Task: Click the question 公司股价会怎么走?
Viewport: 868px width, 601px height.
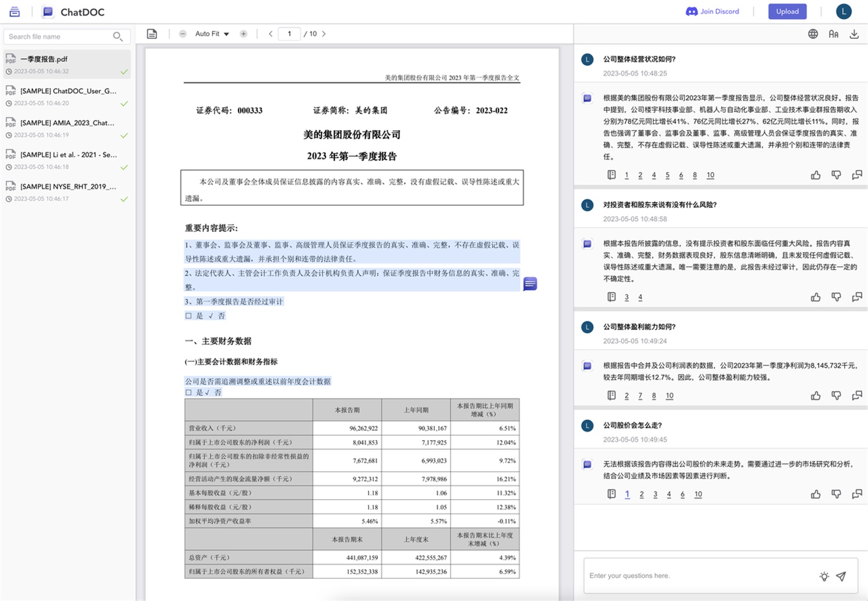Action: [632, 425]
